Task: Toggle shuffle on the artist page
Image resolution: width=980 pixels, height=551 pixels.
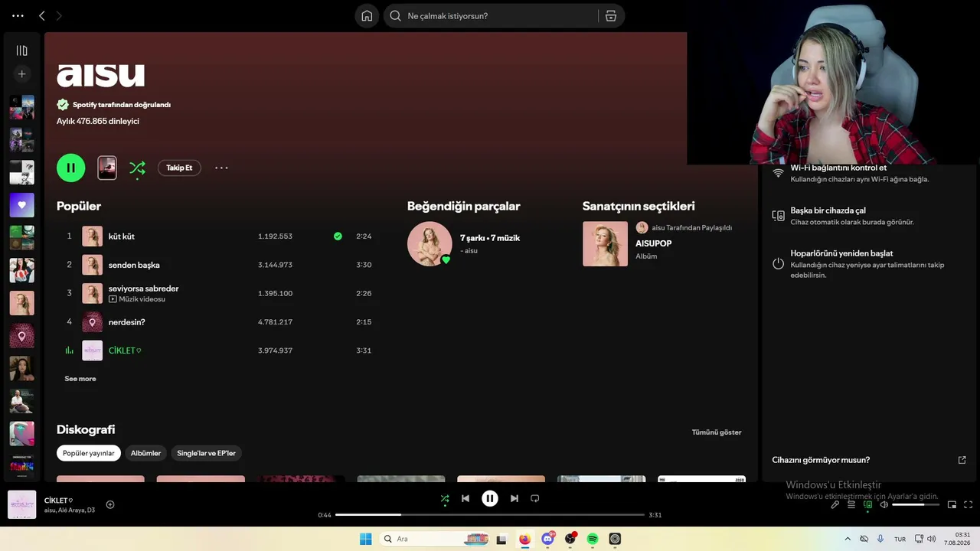Action: (137, 168)
